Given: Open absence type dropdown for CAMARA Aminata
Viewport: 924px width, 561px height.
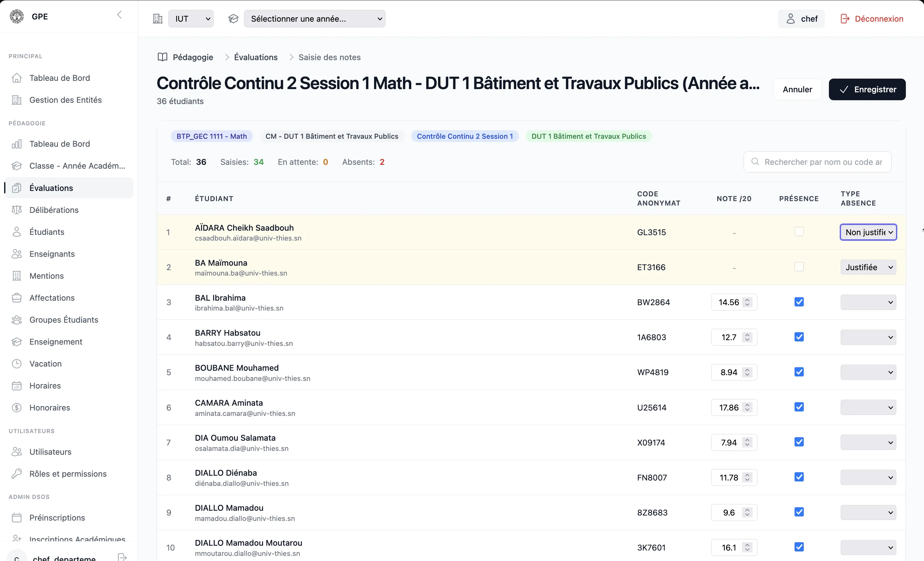Looking at the screenshot, I should (x=868, y=408).
